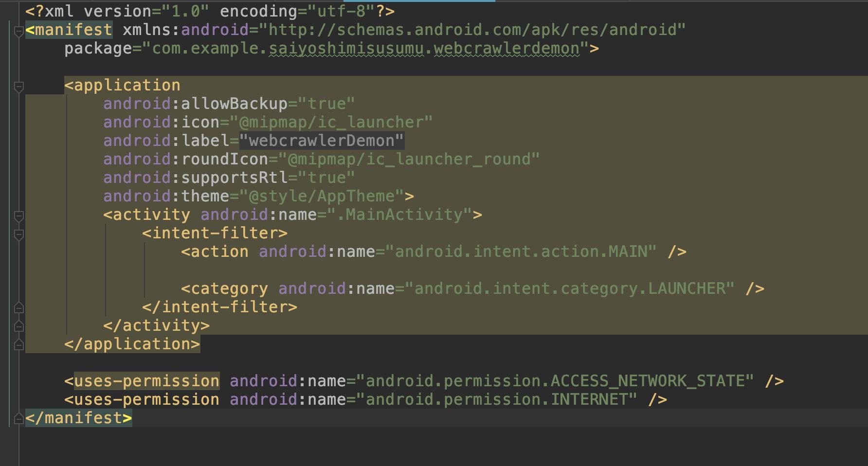Click the encoding "utf-8" value
Screen dimensions: 868x466
(342, 11)
